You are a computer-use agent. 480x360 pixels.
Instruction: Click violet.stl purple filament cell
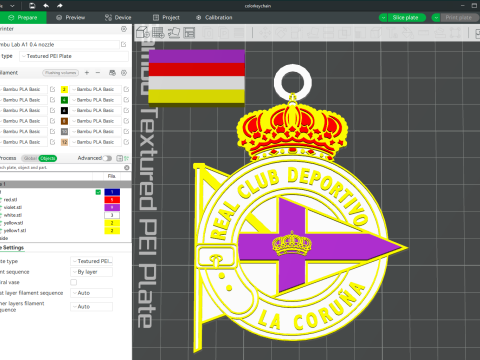(112, 207)
